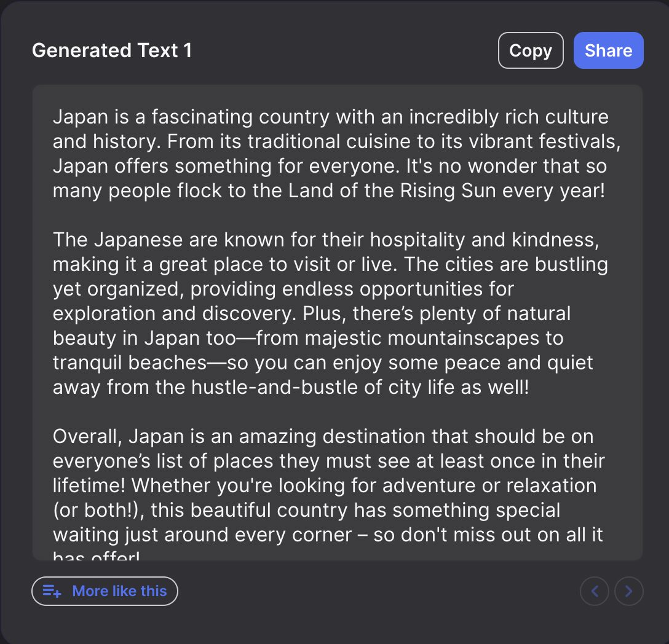
Task: Generate more text like this
Action: pos(105,591)
